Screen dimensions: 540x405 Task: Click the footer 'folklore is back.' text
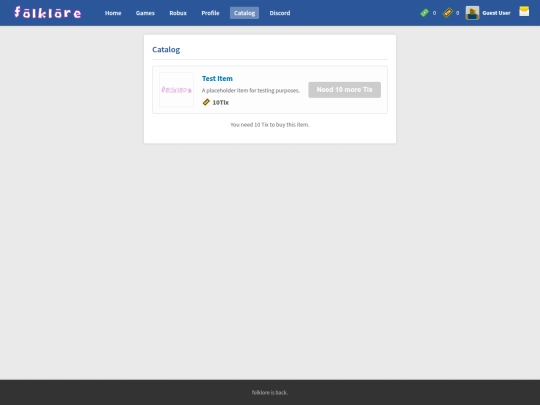pos(270,393)
